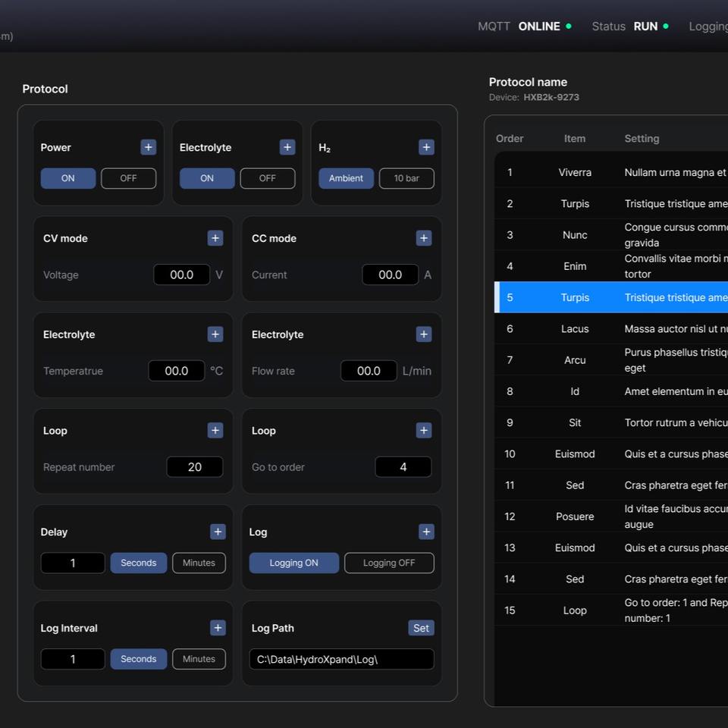Add H₂ step with plus icon
Viewport: 728px width, 728px height.
[x=426, y=147]
